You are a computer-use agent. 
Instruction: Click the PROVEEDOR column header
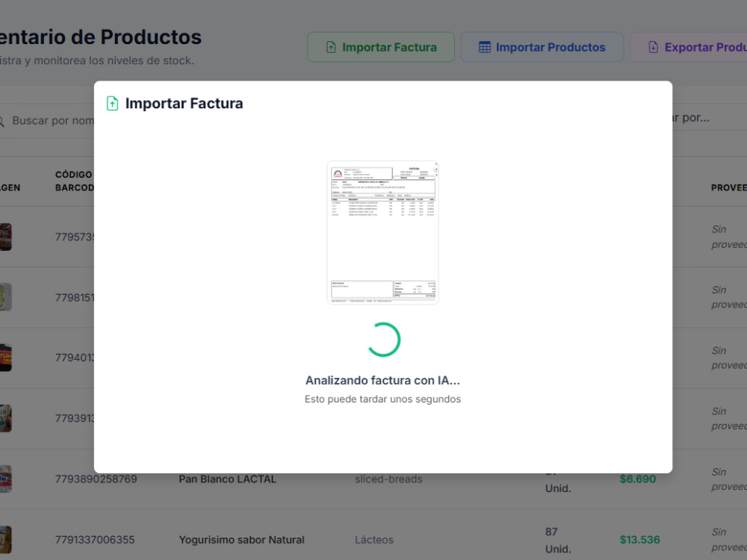click(x=729, y=187)
